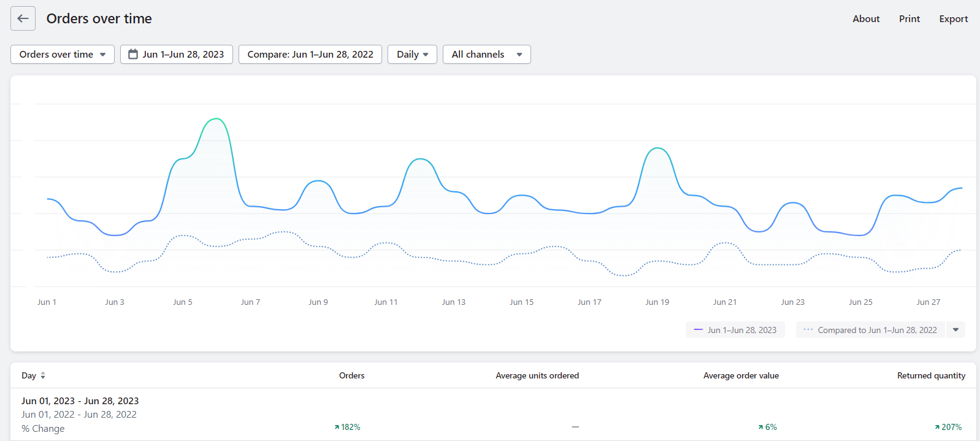The image size is (980, 441).
Task: Sort by the Orders column header
Action: [x=351, y=375]
